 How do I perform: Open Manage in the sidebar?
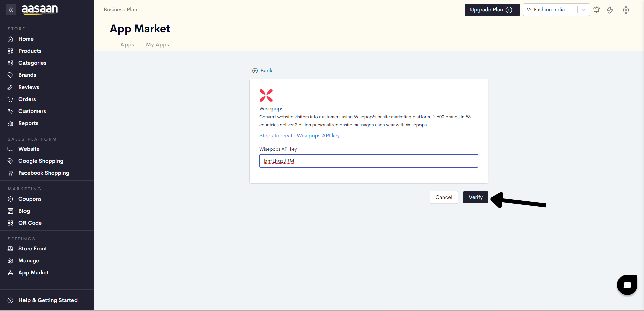[29, 261]
